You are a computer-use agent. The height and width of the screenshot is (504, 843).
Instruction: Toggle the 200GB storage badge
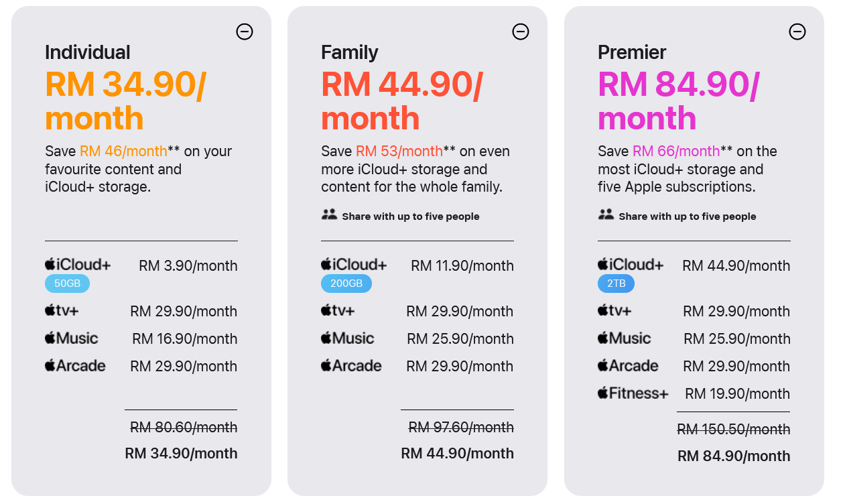click(346, 283)
